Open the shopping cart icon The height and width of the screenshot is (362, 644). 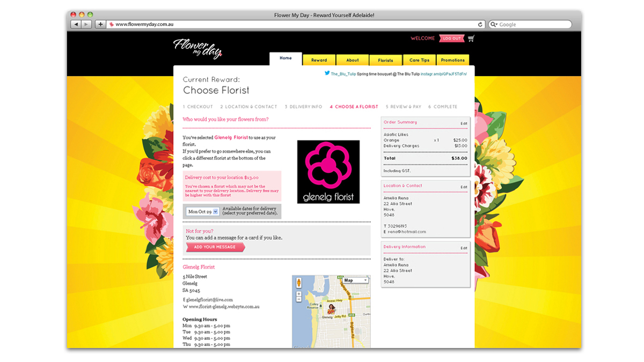471,39
